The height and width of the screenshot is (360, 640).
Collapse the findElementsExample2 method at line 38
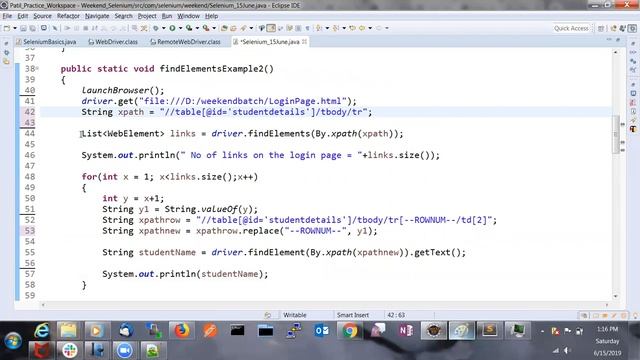point(37,69)
